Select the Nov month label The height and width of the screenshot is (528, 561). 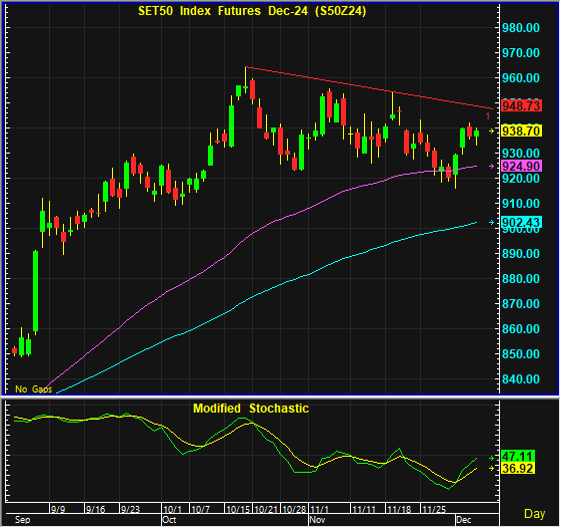coord(317,520)
